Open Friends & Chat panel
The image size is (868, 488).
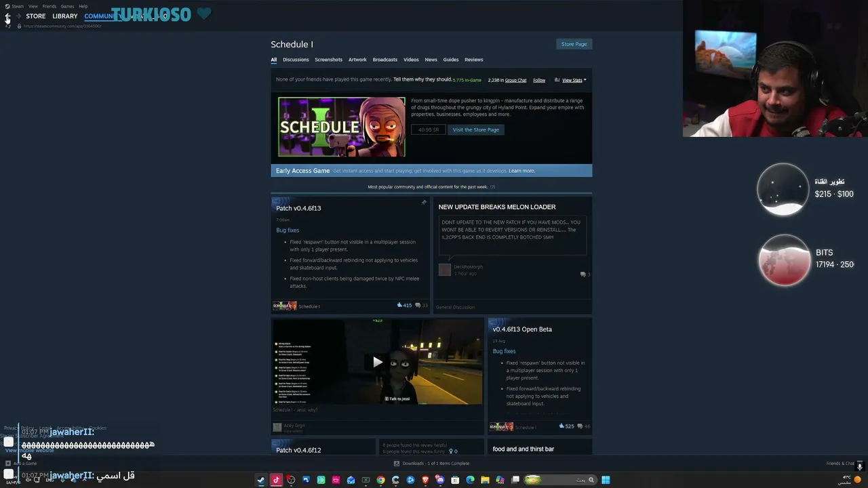pyautogui.click(x=841, y=464)
